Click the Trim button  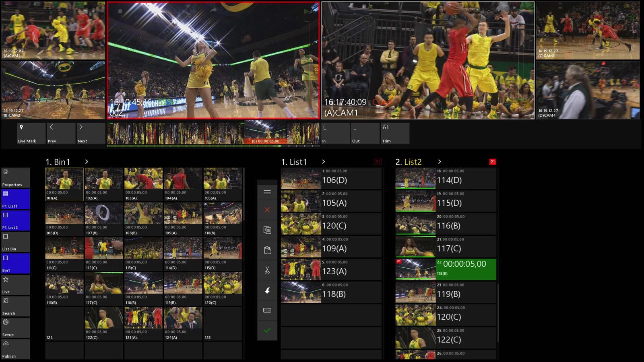(x=395, y=134)
